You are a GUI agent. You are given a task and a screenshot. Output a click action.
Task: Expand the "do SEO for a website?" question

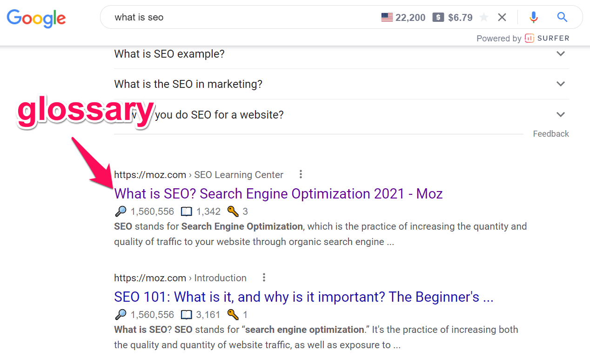(x=342, y=114)
